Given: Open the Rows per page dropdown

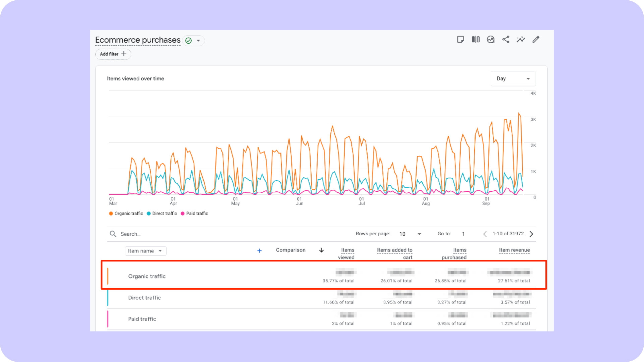Looking at the screenshot, I should [x=410, y=234].
